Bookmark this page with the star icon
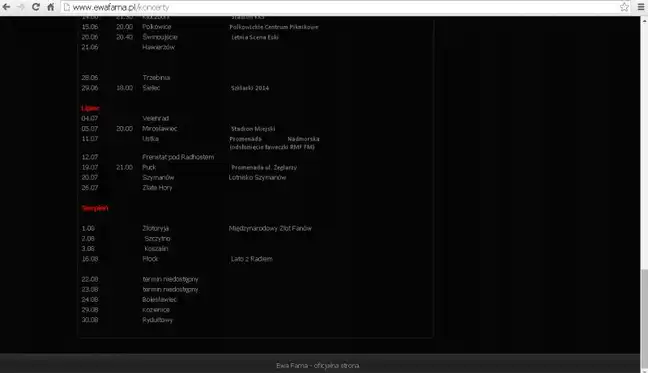This screenshot has width=648, height=373. click(x=624, y=7)
